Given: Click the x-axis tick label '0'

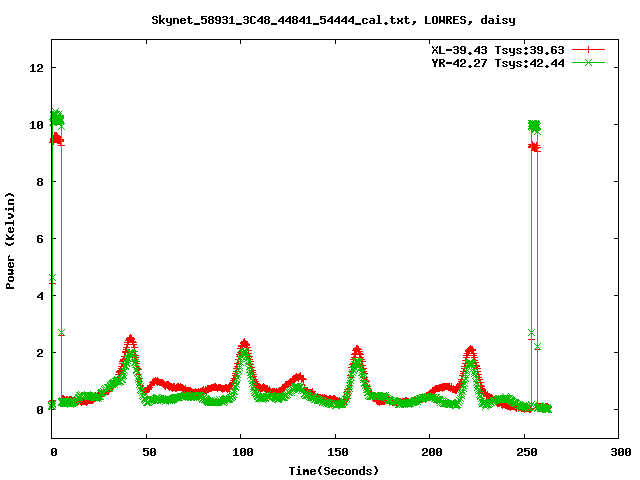Looking at the screenshot, I should (54, 452).
